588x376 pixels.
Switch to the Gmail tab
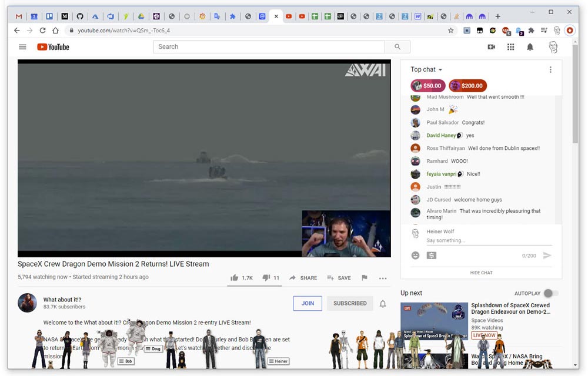[x=19, y=16]
